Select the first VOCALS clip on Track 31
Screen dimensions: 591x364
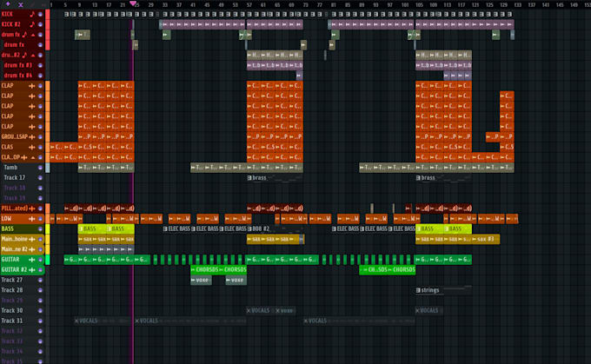(x=103, y=321)
